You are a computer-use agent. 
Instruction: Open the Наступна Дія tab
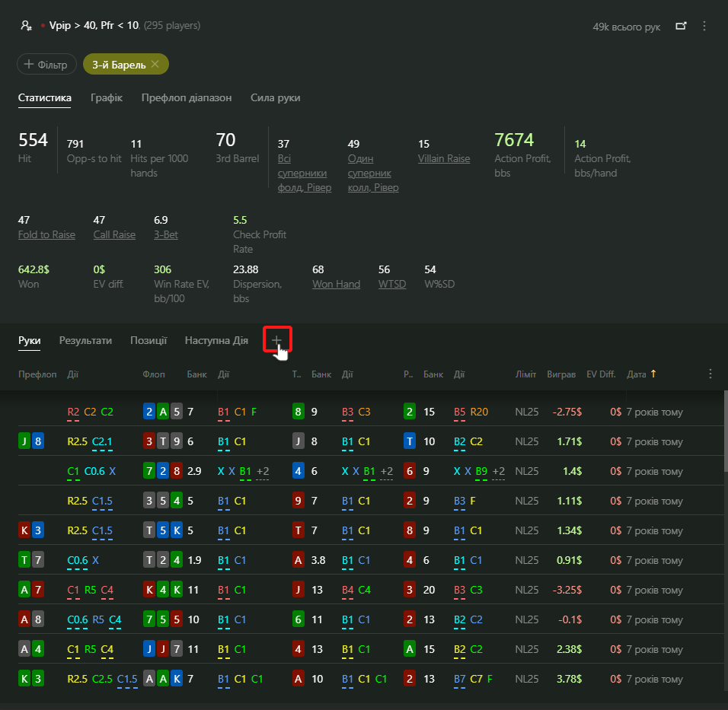pos(216,340)
